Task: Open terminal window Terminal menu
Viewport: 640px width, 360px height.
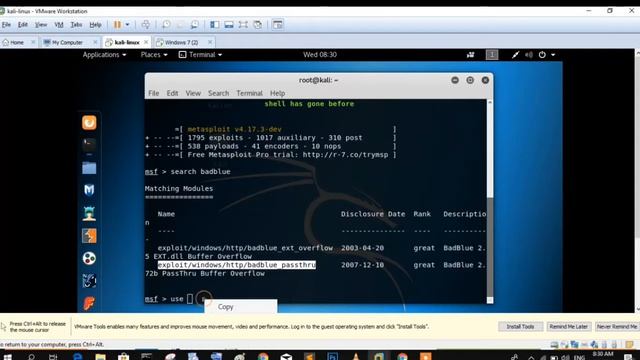Action: tap(249, 93)
